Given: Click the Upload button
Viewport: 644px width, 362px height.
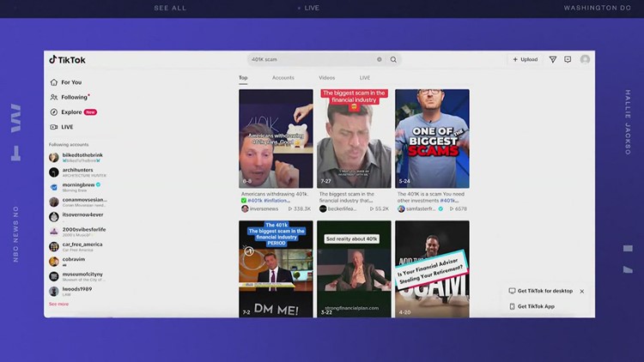Looking at the screenshot, I should click(x=525, y=59).
